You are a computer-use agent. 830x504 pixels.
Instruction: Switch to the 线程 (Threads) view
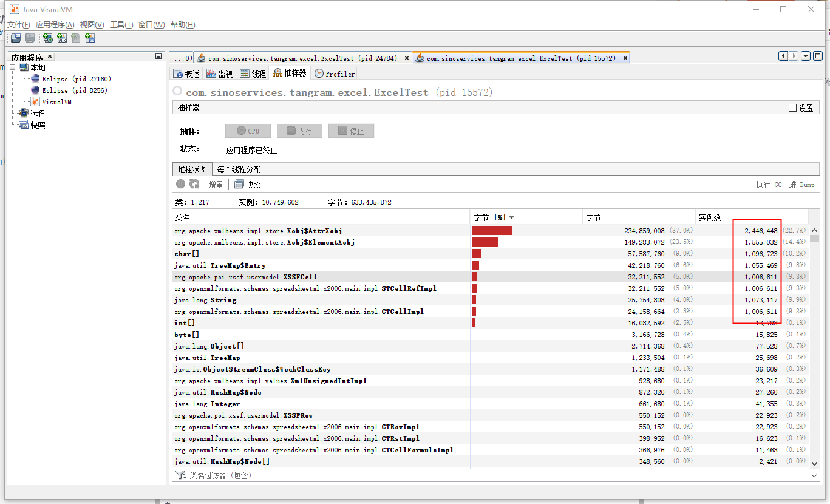coord(252,72)
